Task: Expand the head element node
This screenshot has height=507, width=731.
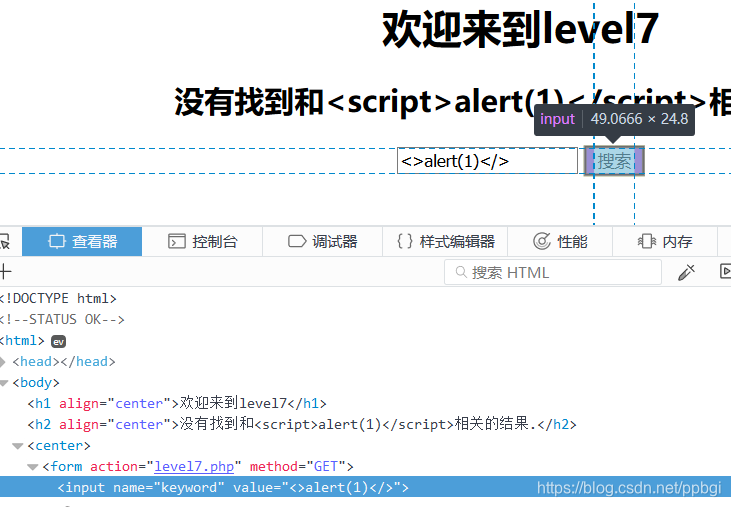Action: (x=3, y=362)
